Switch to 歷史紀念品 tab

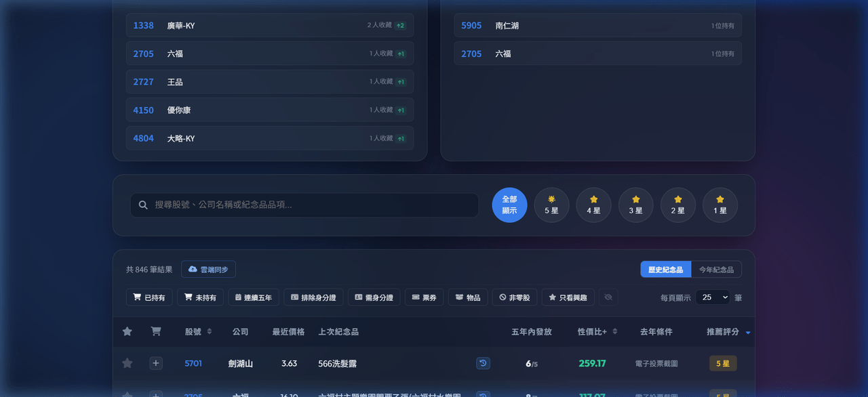tap(666, 269)
